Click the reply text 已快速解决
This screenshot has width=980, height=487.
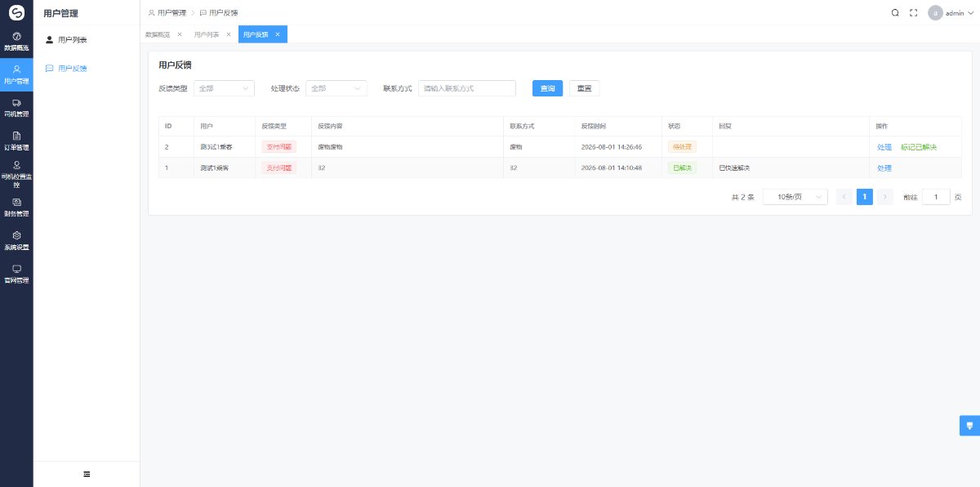point(734,168)
